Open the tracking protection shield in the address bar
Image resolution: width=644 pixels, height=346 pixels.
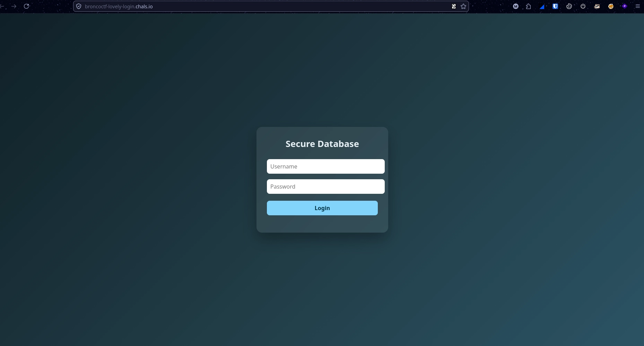point(79,6)
